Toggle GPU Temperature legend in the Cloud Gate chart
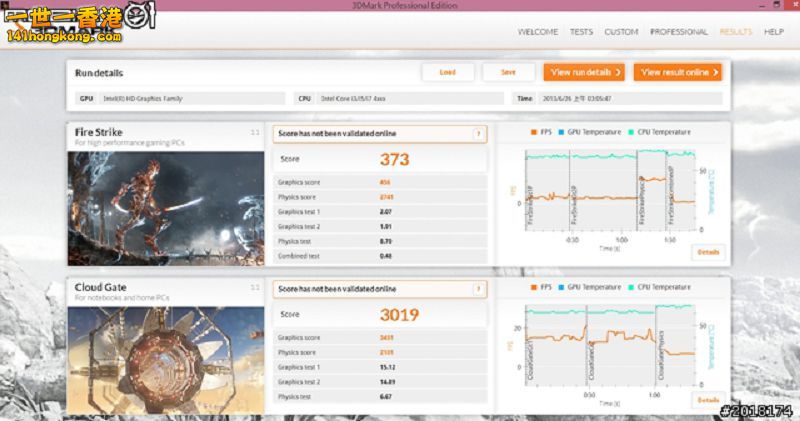 (589, 287)
